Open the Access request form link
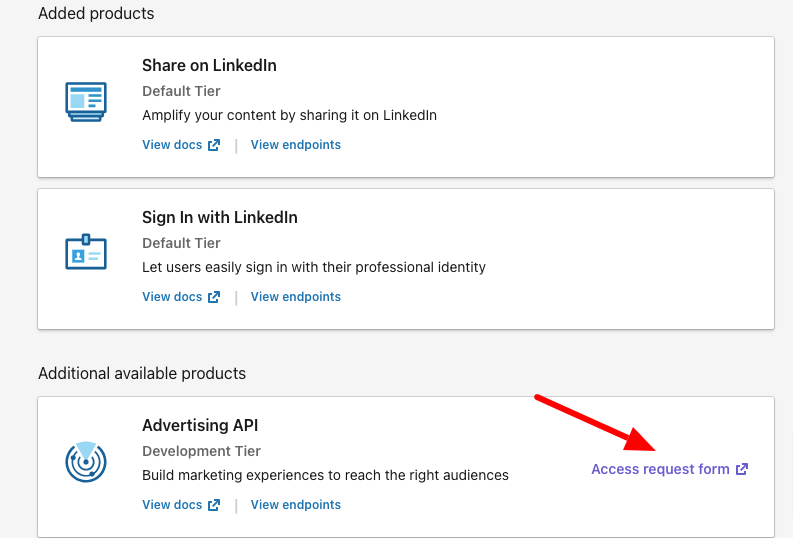The height and width of the screenshot is (538, 793). (670, 469)
